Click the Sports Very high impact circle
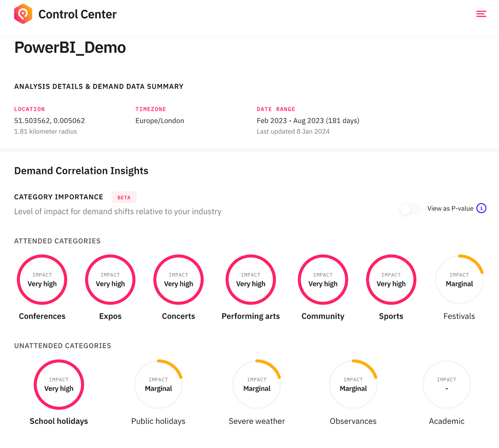The image size is (499, 448). 391,280
